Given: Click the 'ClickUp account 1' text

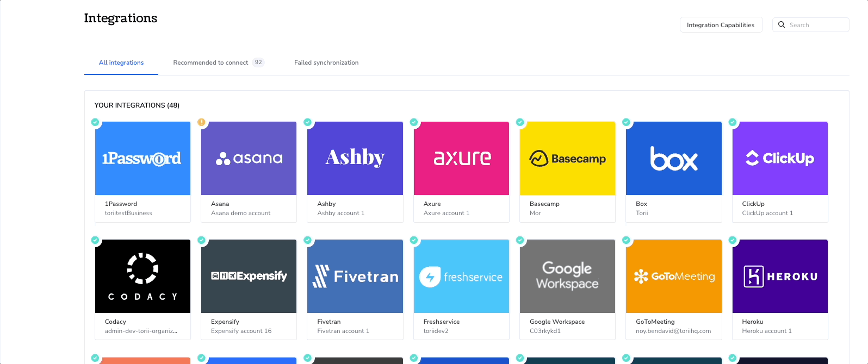Looking at the screenshot, I should pos(767,213).
